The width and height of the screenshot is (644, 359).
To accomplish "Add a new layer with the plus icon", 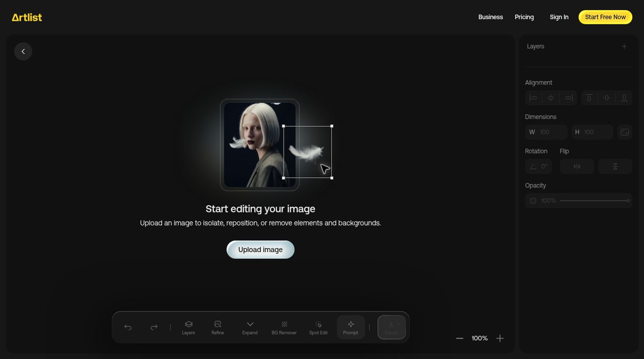I will pyautogui.click(x=624, y=46).
